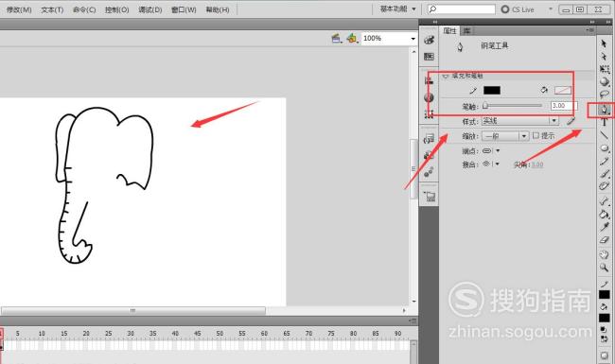Image resolution: width=615 pixels, height=364 pixels.
Task: Click the 尖角 miter value 3.00
Action: point(537,165)
